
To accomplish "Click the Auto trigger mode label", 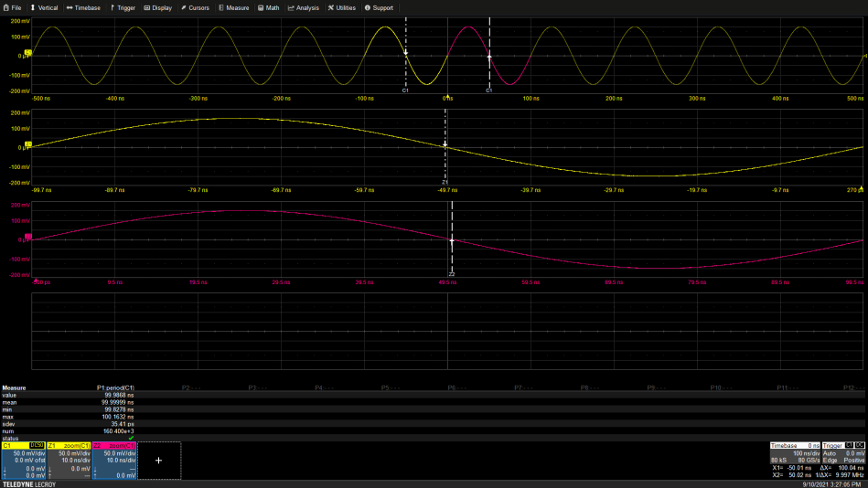I will pos(830,453).
